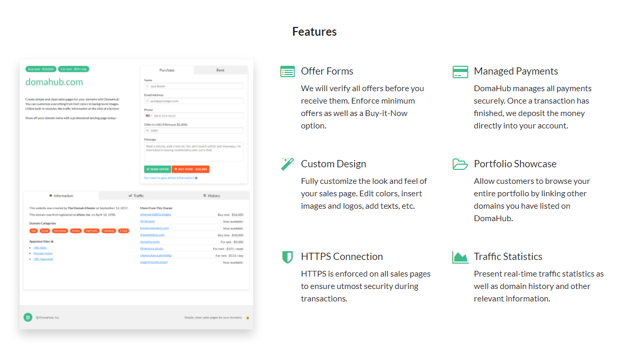
Task: Click the domahub.com green title in preview
Action: [54, 82]
